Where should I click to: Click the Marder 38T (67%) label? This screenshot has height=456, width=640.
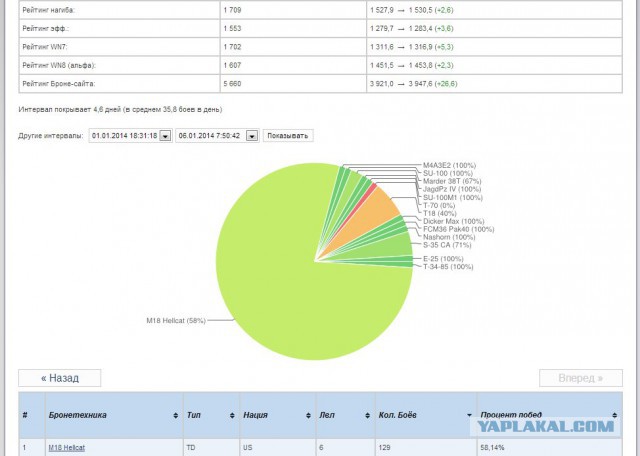point(452,181)
